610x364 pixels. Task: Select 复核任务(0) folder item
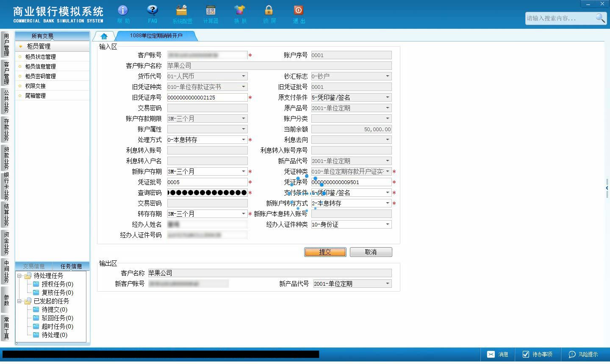point(53,292)
